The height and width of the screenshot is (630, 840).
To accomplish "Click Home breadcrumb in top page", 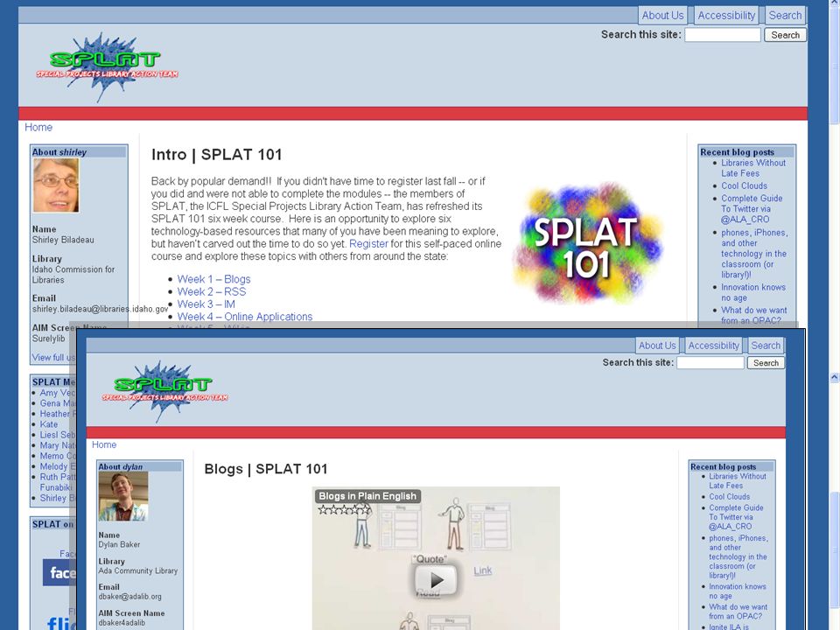I will point(38,127).
